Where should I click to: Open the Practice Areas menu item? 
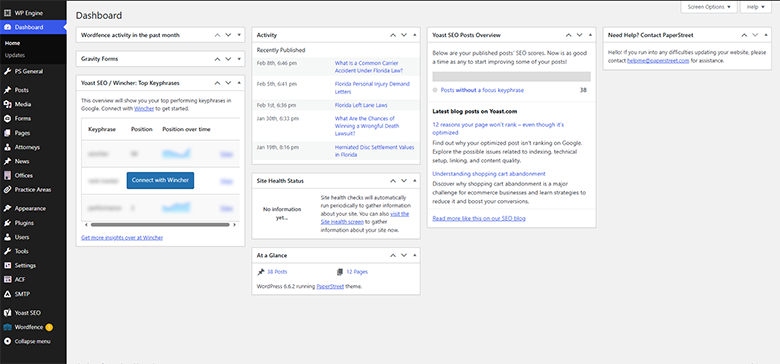(x=33, y=189)
